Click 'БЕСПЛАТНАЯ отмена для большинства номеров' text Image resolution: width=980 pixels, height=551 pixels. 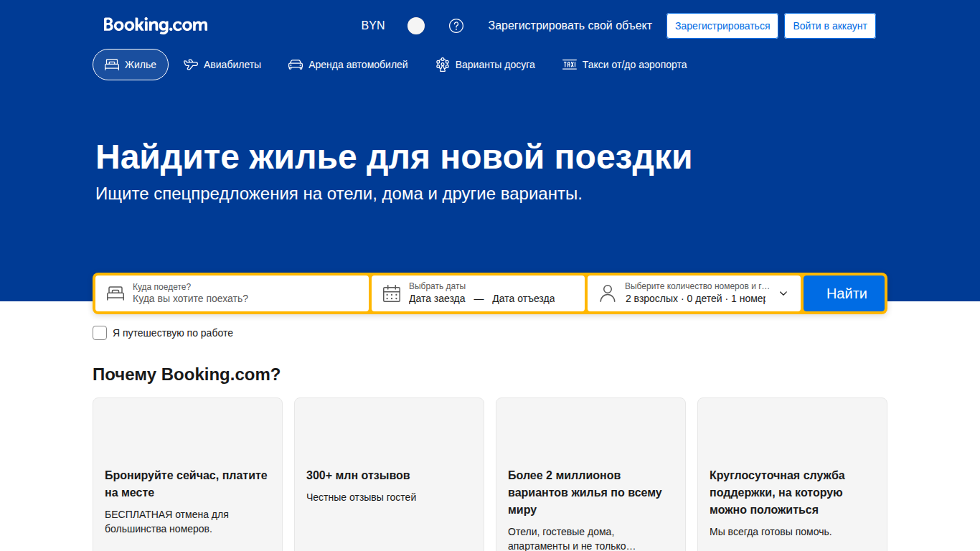pyautogui.click(x=166, y=522)
